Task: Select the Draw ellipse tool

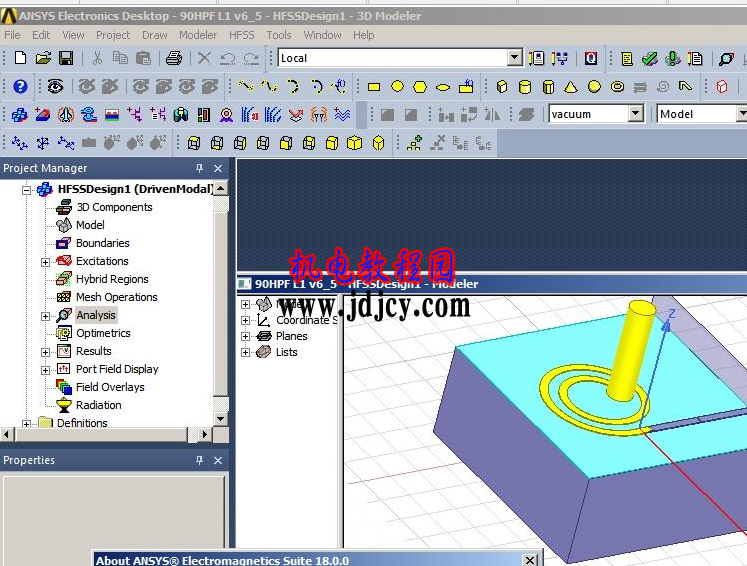Action: pyautogui.click(x=443, y=87)
